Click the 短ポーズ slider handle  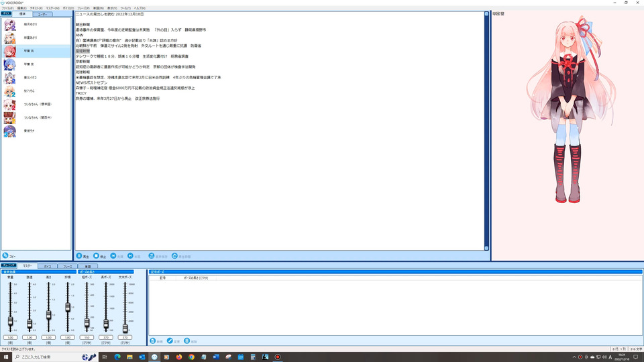87,322
